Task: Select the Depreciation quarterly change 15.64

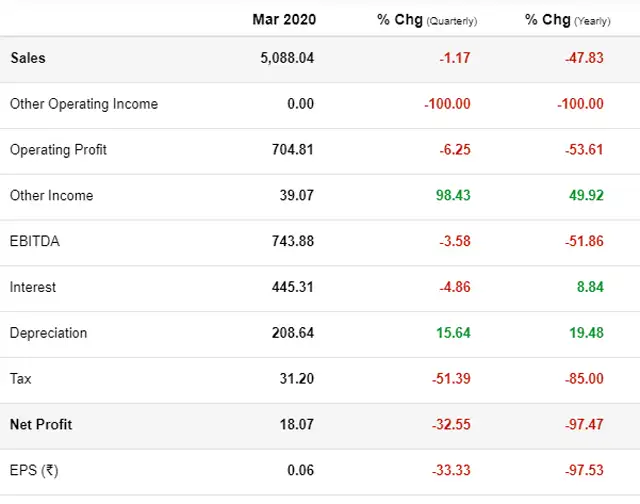Action: coord(453,333)
